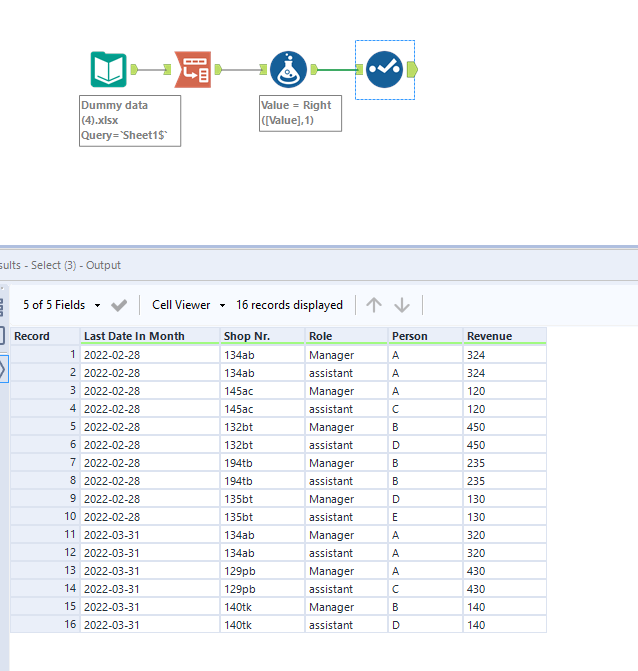Click the up arrow in results toolbar
Image resolution: width=638 pixels, height=671 pixels.
(373, 305)
